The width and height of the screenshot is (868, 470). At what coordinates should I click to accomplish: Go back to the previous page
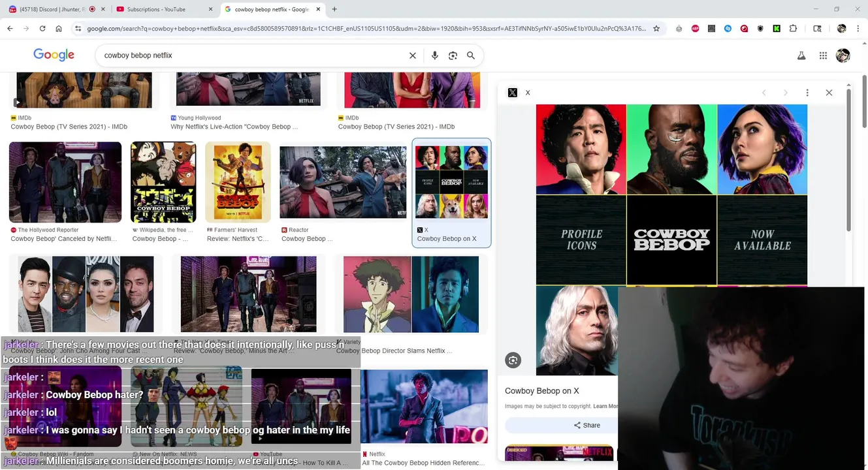click(x=10, y=29)
